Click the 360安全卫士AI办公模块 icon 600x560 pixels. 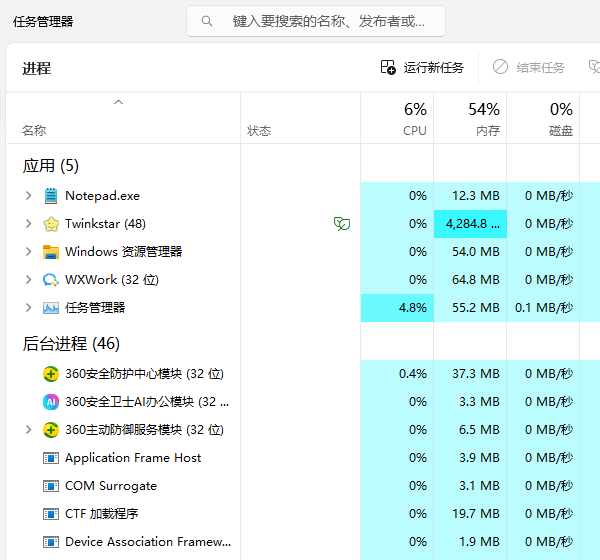[51, 402]
